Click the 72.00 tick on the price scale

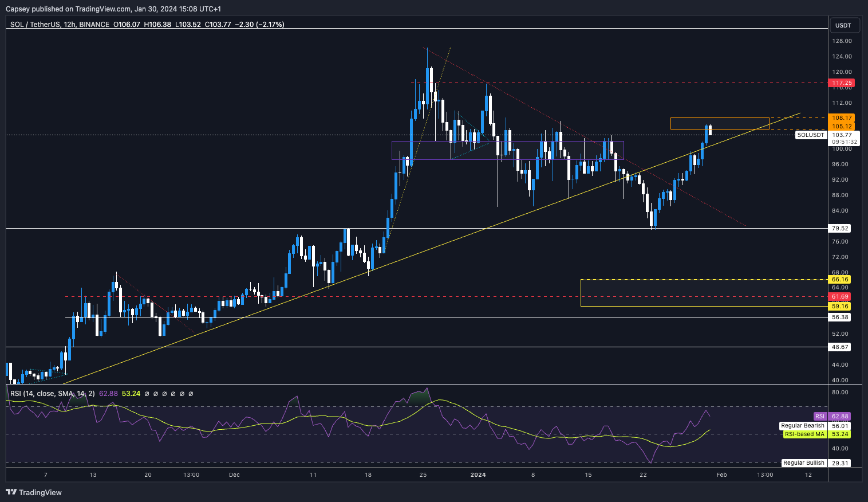841,257
